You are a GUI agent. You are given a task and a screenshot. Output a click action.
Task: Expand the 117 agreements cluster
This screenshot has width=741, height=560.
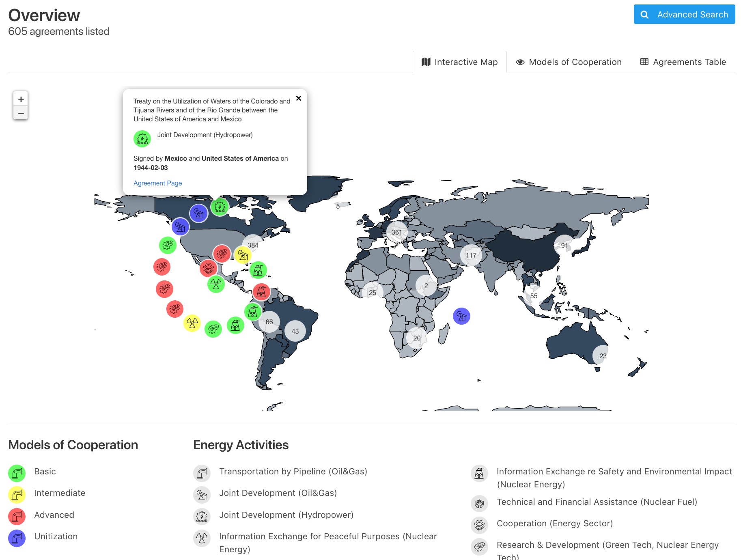point(471,255)
